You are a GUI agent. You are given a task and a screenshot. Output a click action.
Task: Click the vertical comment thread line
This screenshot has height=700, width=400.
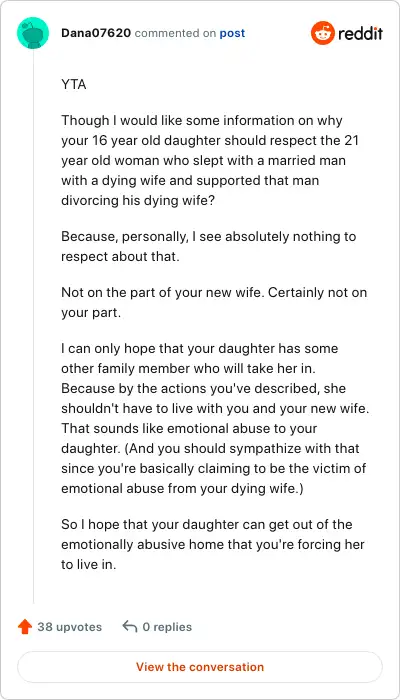point(33,326)
